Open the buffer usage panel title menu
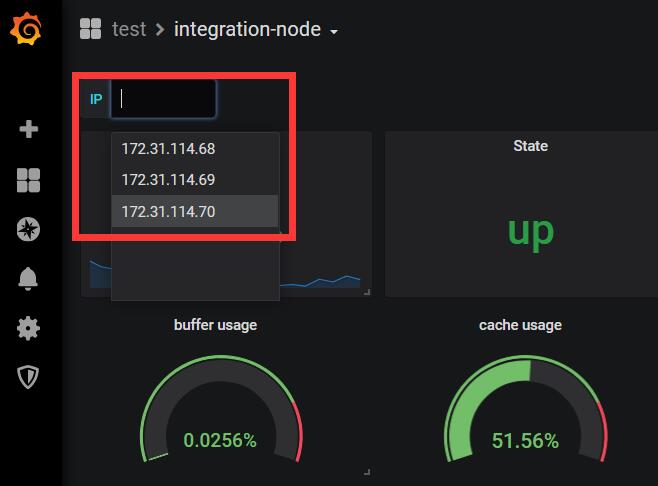Image resolution: width=658 pixels, height=486 pixels. point(215,325)
